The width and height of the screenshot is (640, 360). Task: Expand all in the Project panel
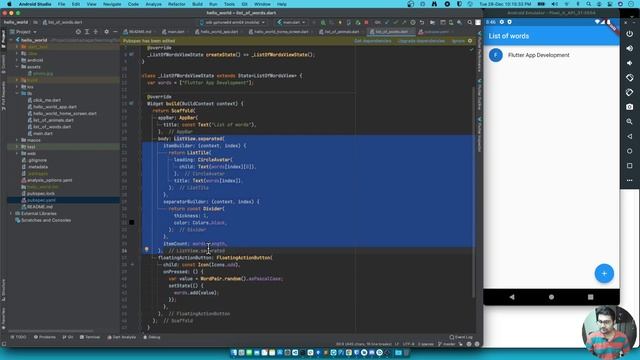pyautogui.click(x=87, y=31)
